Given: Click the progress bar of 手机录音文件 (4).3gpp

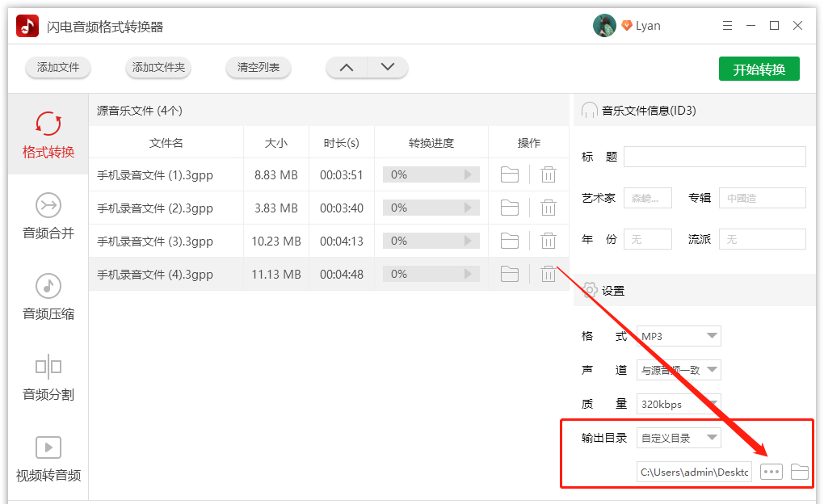Looking at the screenshot, I should 431,274.
